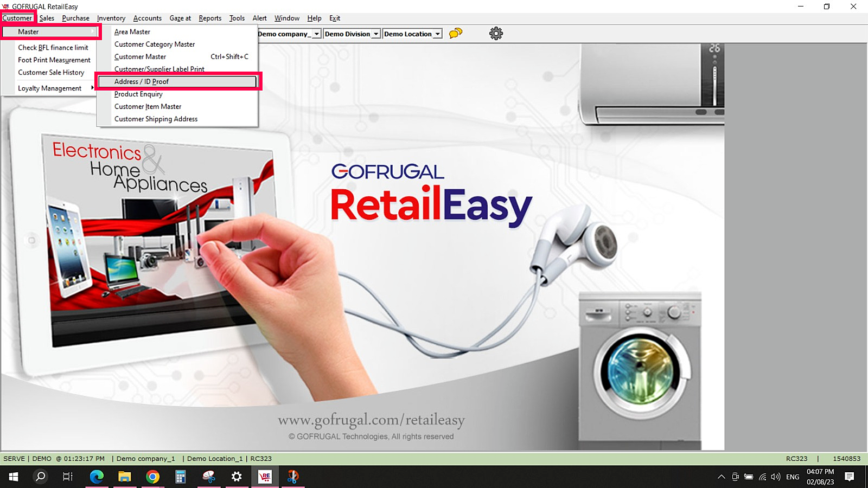Open the Alert menu
This screenshot has width=868, height=488.
[x=260, y=18]
